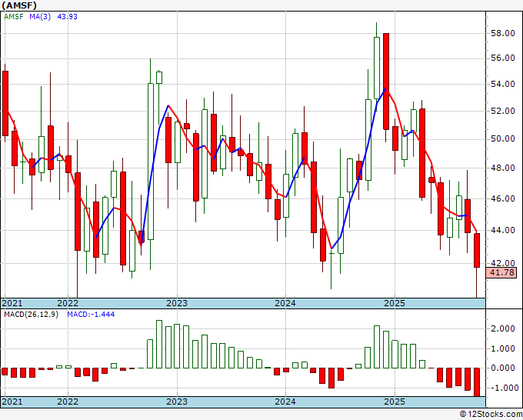This screenshot has width=523, height=420.
Task: Click the 12Stocks.com copyright text
Action: [491, 414]
